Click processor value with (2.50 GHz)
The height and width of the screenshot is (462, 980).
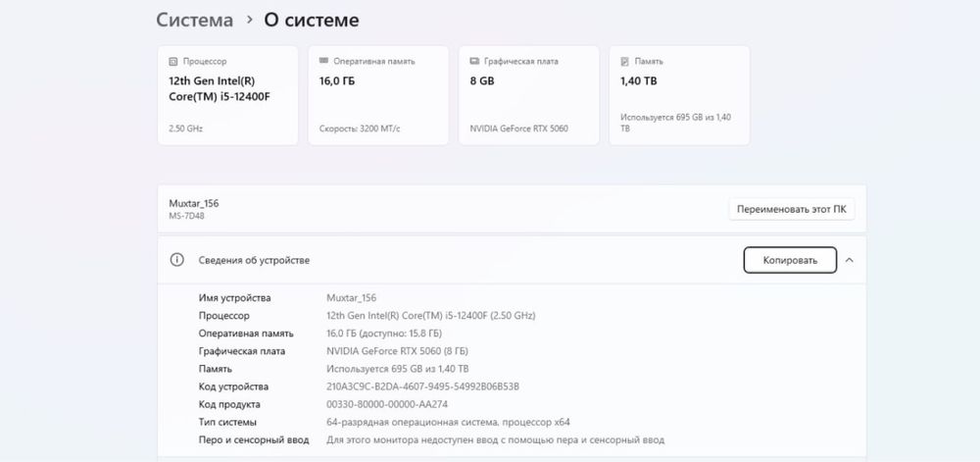click(430, 316)
